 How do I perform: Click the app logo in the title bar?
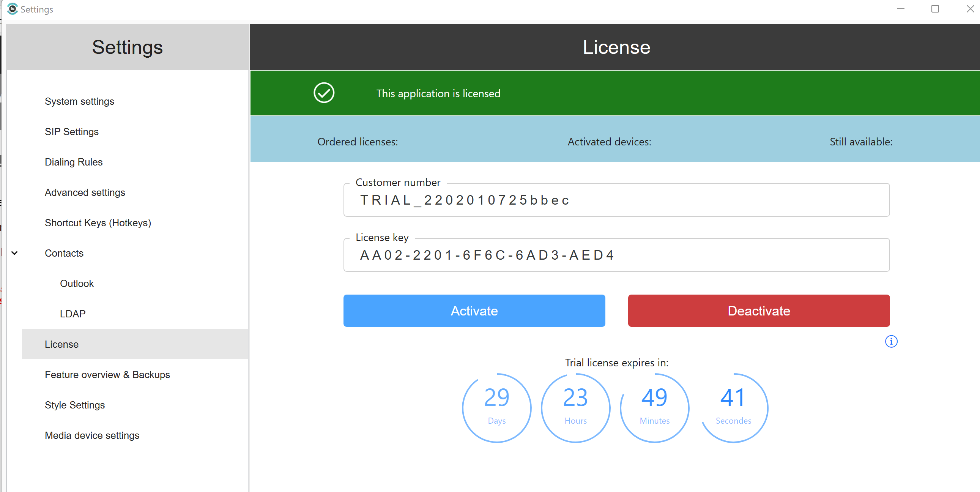(13, 9)
